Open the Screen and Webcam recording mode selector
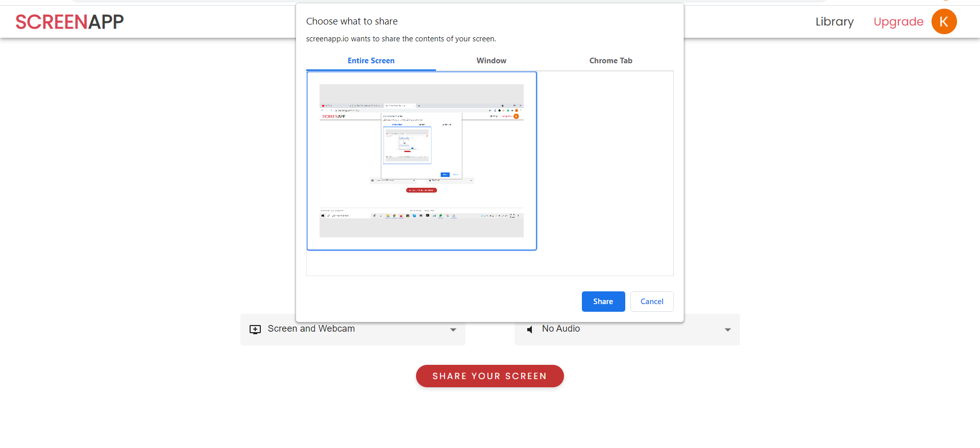Viewport: 980px width, 448px height. coord(352,330)
